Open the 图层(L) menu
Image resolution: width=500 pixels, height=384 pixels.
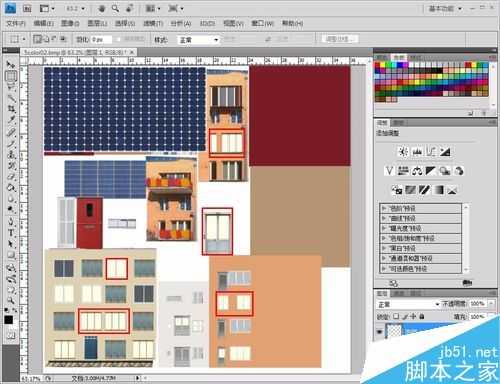point(97,23)
